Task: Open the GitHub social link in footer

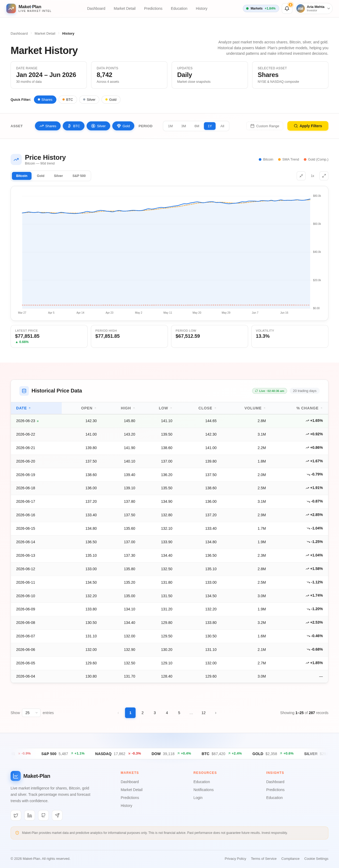Action: point(43,815)
